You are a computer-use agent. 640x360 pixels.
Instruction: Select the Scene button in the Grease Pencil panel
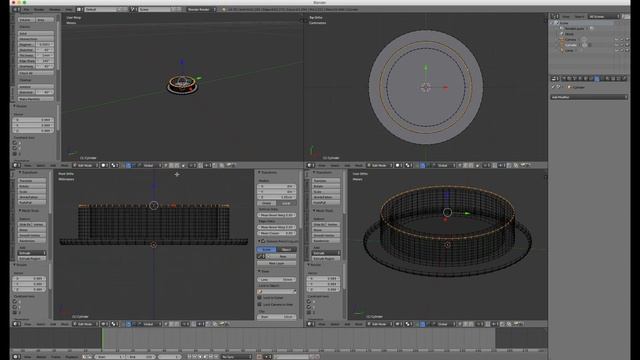point(266,249)
